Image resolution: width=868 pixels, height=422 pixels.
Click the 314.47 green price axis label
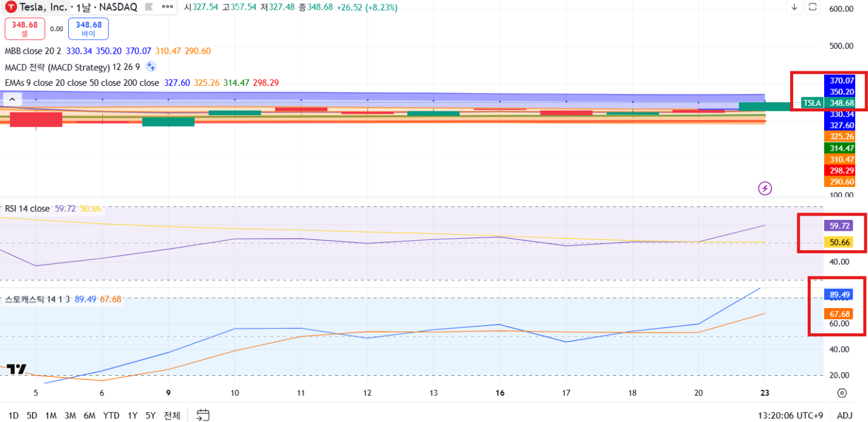[840, 148]
